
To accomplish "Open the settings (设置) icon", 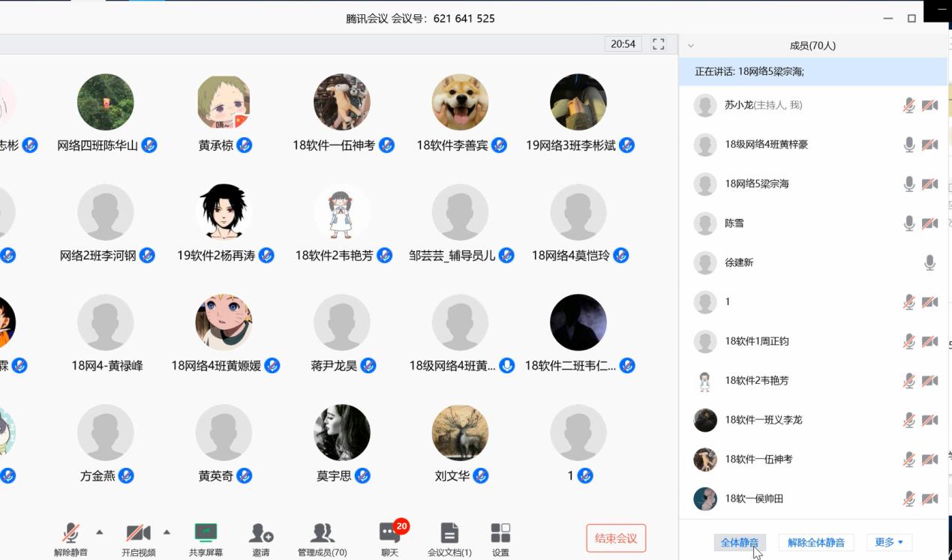I will [500, 534].
